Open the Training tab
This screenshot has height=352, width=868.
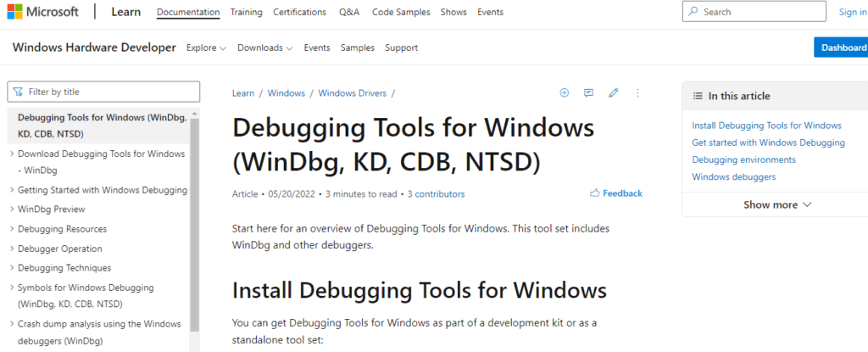[x=247, y=12]
